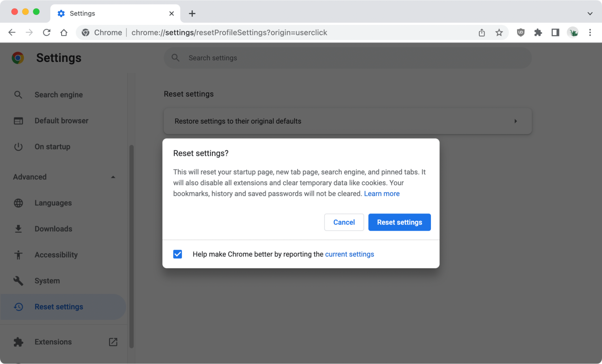The height and width of the screenshot is (364, 602).
Task: Open the Extensions puzzle icon in toolbar
Action: 538,32
